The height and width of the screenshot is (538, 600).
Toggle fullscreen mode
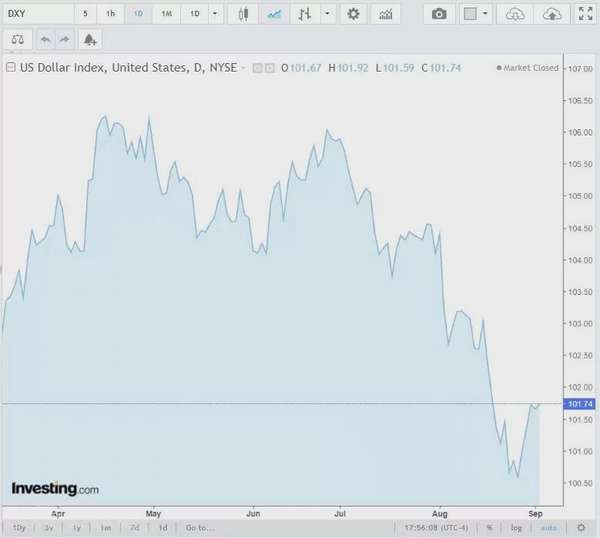(x=585, y=14)
